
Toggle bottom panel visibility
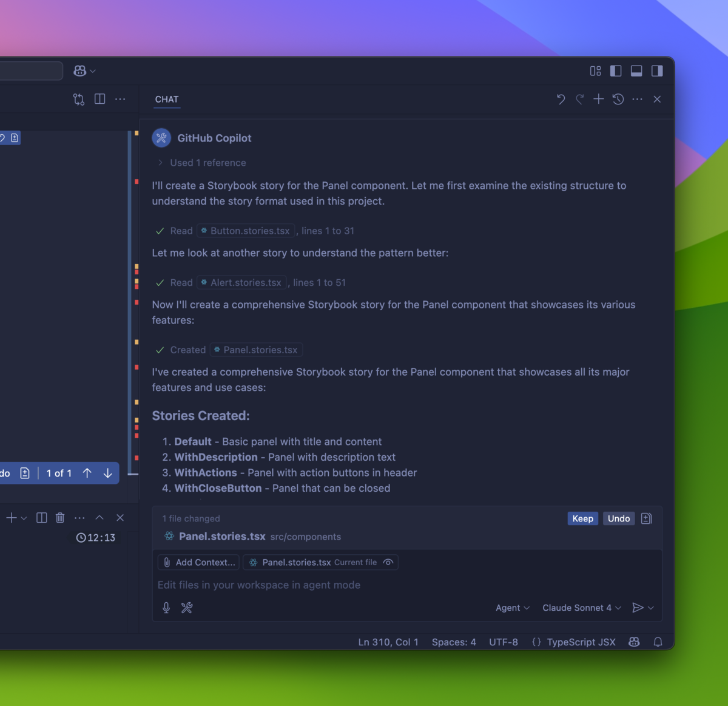pos(636,71)
